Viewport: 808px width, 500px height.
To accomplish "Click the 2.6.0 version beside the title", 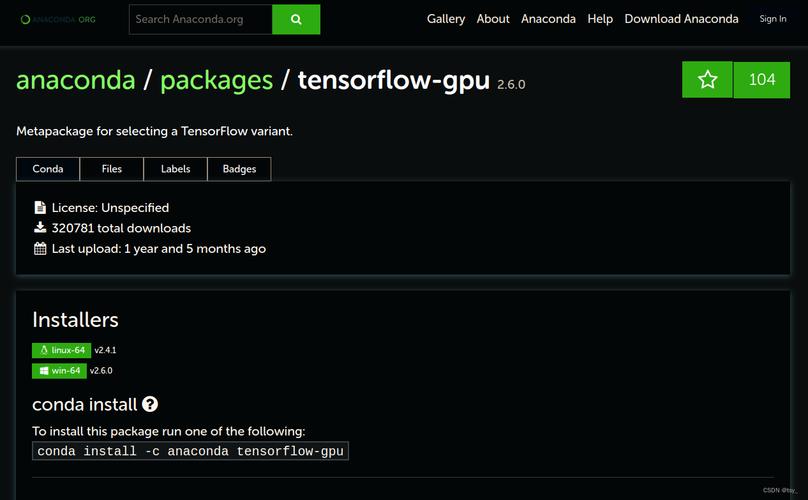I will tap(511, 85).
